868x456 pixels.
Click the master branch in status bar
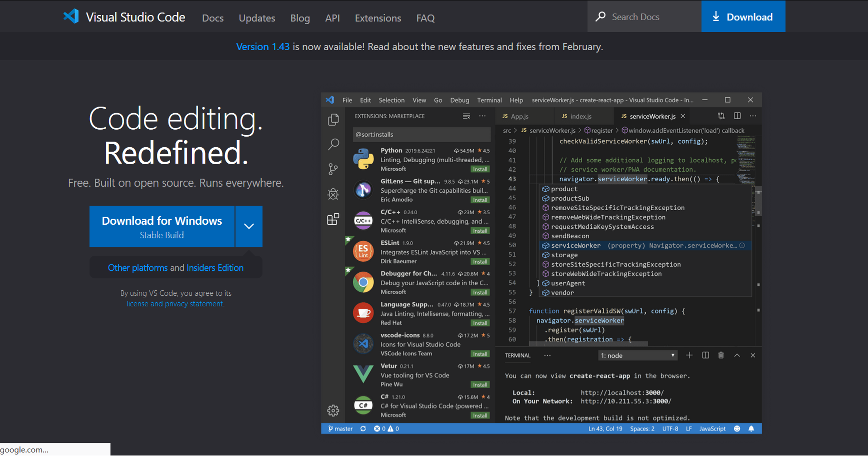point(340,428)
